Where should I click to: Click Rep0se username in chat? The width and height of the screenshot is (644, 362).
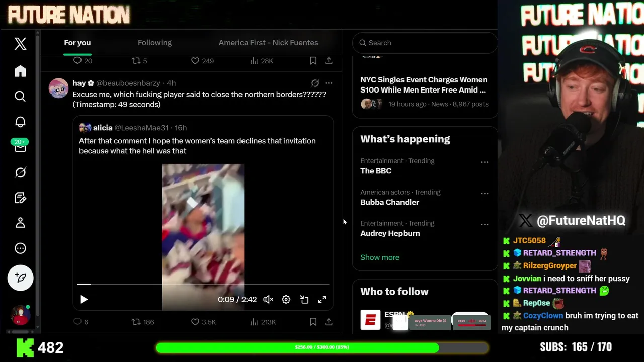[536, 303]
